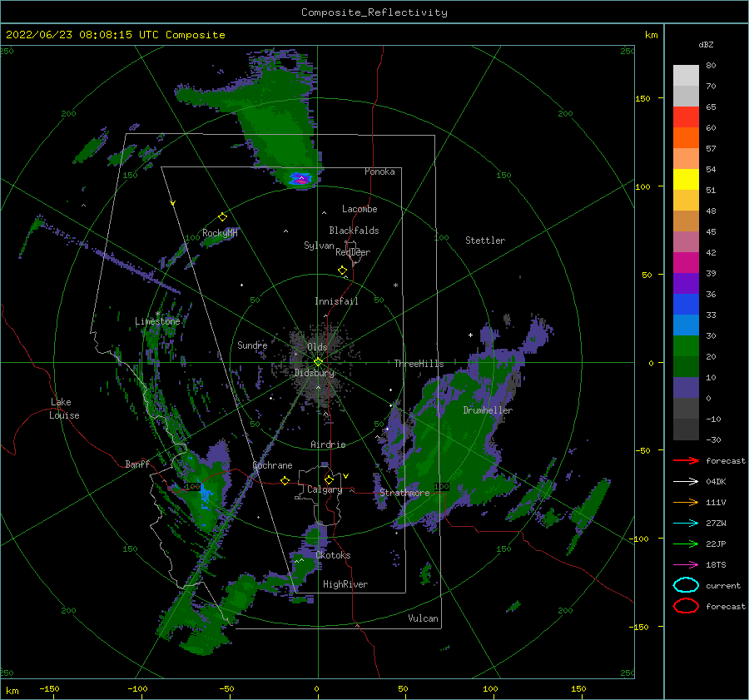Image resolution: width=749 pixels, height=700 pixels.
Task: Click the red 'forecast' ellipse icon
Action: (686, 606)
